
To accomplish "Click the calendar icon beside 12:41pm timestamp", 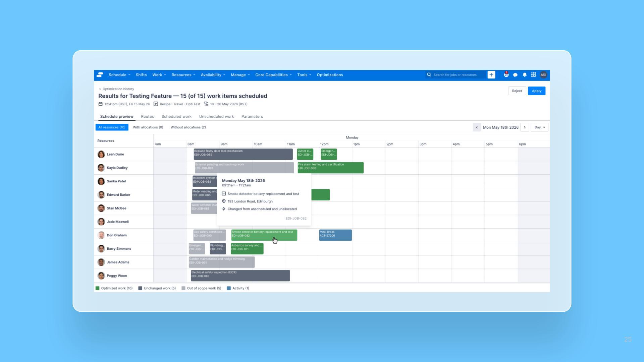I will click(x=100, y=104).
